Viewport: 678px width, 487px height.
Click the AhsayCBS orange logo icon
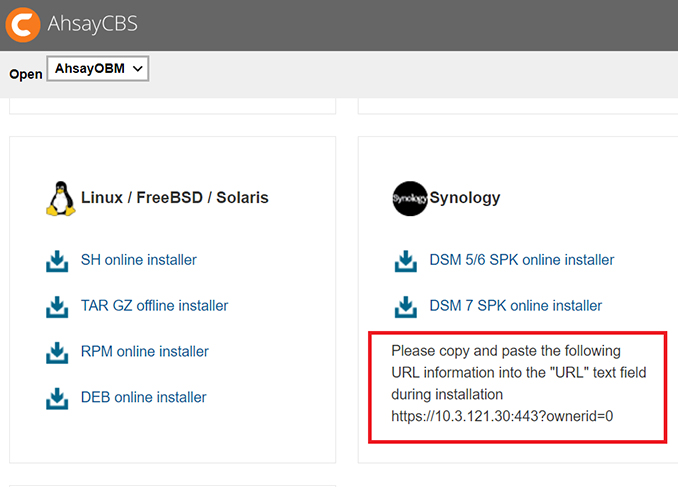22,23
